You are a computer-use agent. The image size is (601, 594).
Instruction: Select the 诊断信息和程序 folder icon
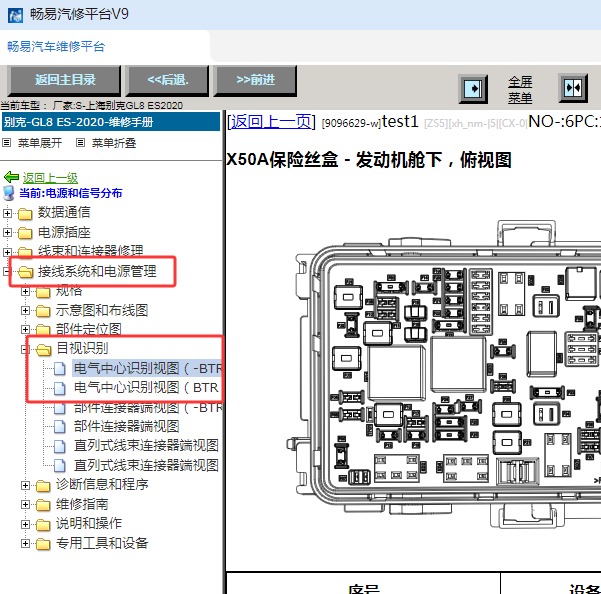click(x=43, y=486)
